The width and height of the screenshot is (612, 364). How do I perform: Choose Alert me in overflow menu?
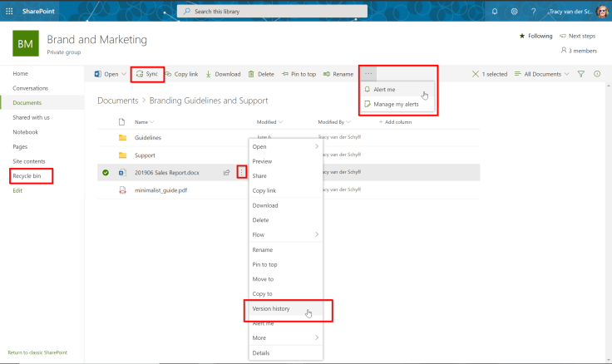(x=384, y=89)
